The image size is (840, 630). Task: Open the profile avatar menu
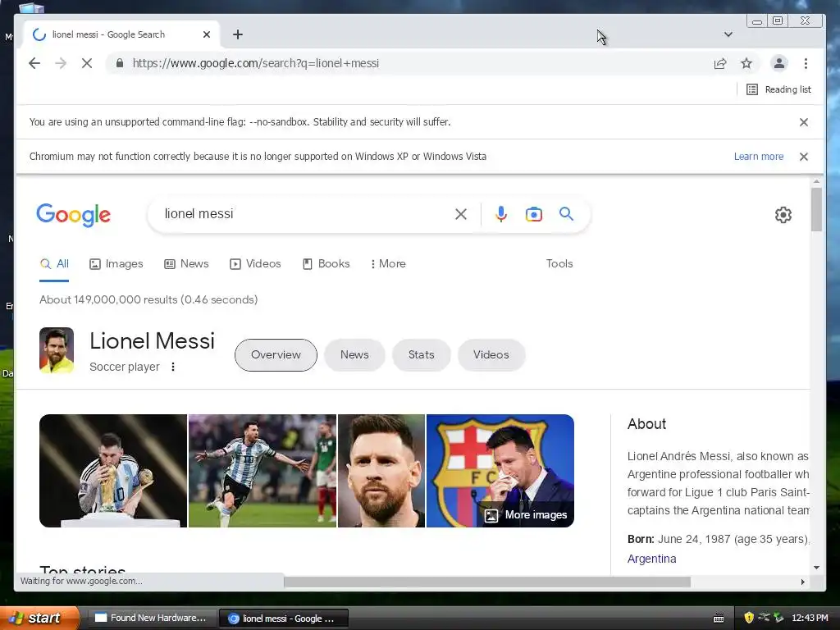tap(779, 63)
